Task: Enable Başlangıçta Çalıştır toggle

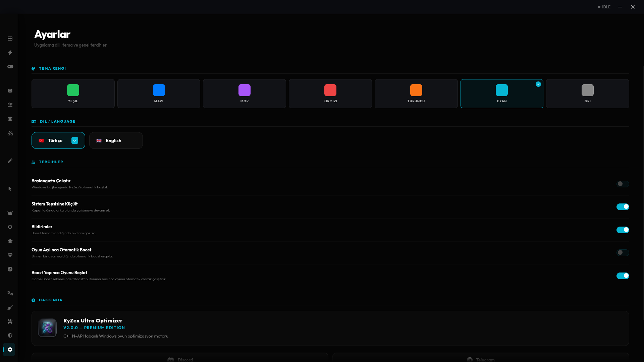Action: coord(623,184)
